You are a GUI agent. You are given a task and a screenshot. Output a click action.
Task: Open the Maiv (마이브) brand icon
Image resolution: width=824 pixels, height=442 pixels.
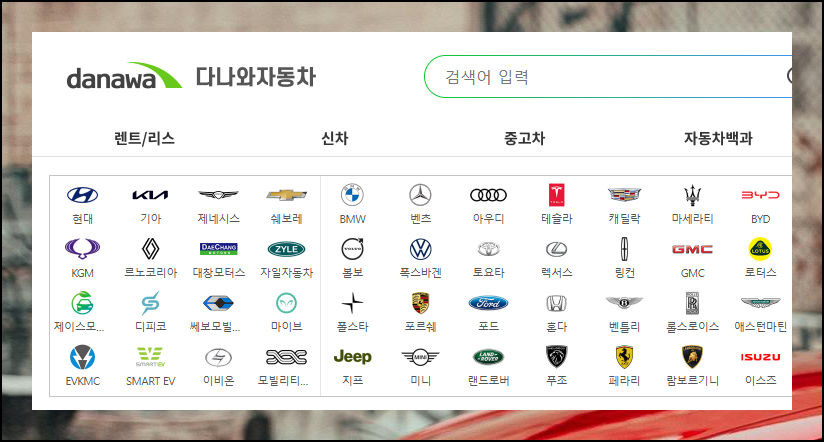click(286, 303)
